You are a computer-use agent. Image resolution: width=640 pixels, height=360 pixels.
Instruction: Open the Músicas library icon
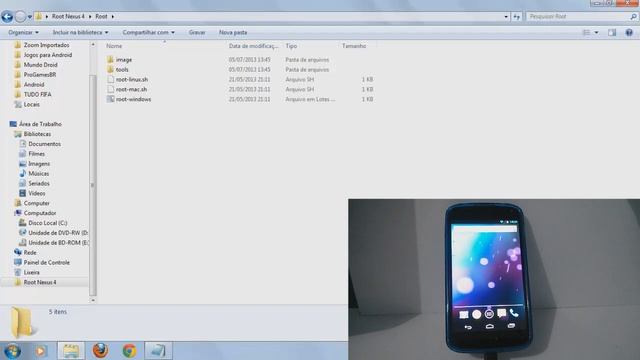(22, 173)
